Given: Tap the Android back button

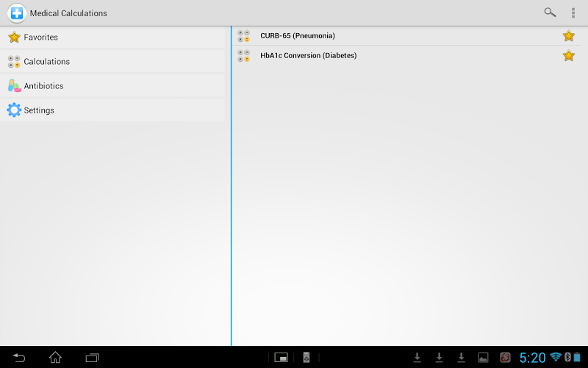Looking at the screenshot, I should click(19, 358).
